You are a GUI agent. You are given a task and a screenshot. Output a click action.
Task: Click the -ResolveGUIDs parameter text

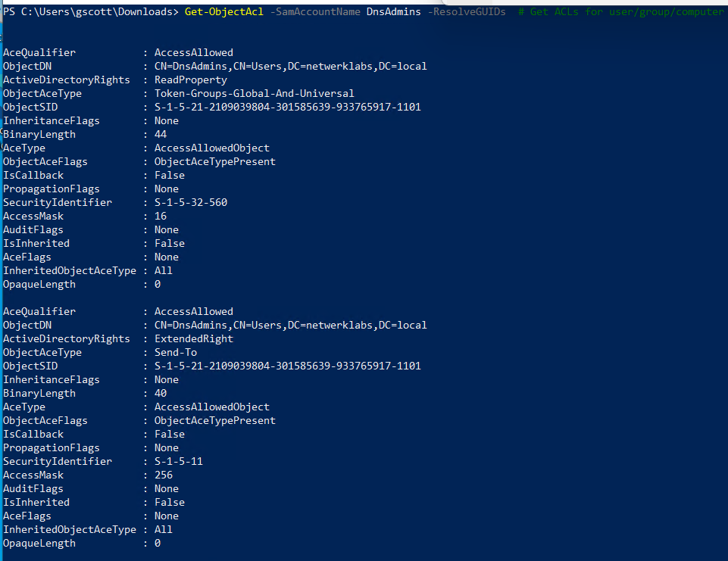point(467,11)
